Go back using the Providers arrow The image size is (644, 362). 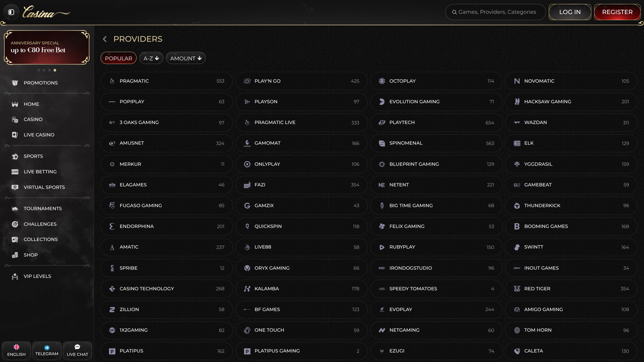(x=105, y=39)
